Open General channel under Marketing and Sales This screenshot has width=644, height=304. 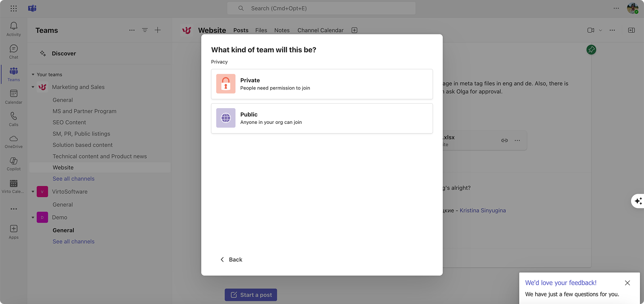(x=63, y=100)
